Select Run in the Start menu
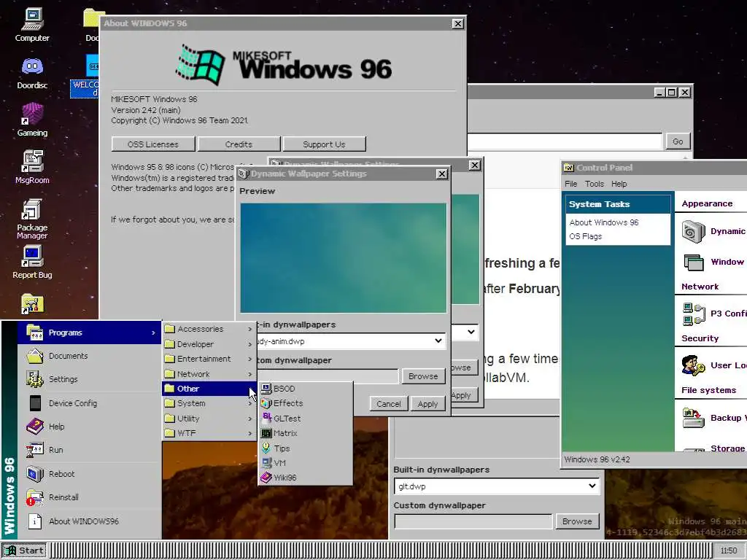This screenshot has width=747, height=560. [89, 450]
